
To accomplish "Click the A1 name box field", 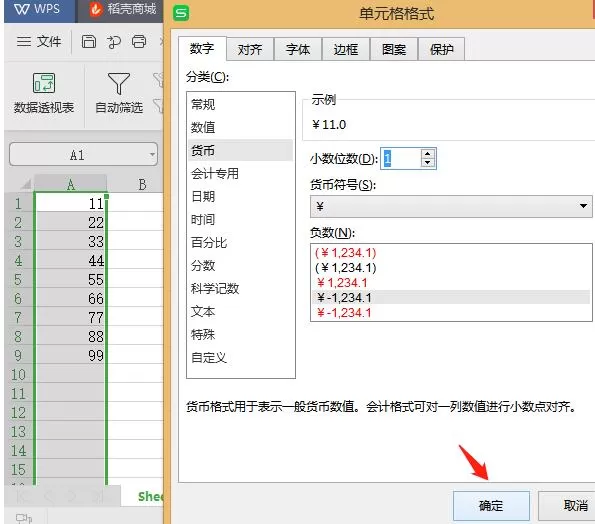I will click(83, 154).
